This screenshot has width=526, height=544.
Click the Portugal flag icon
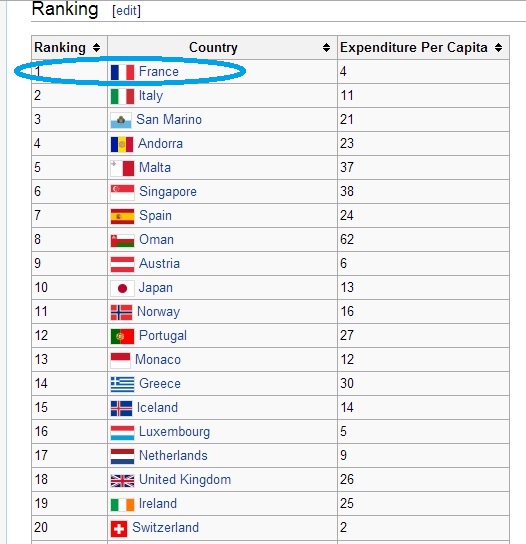pos(122,336)
